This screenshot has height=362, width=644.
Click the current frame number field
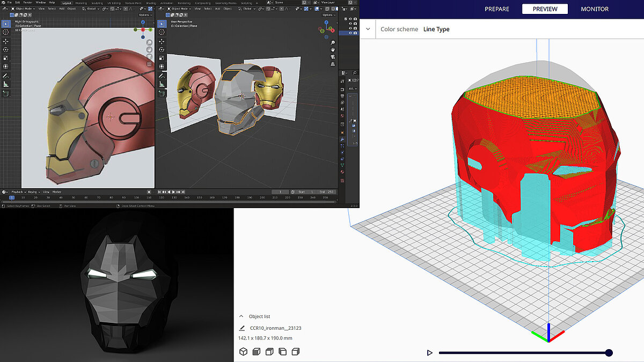[x=280, y=191]
